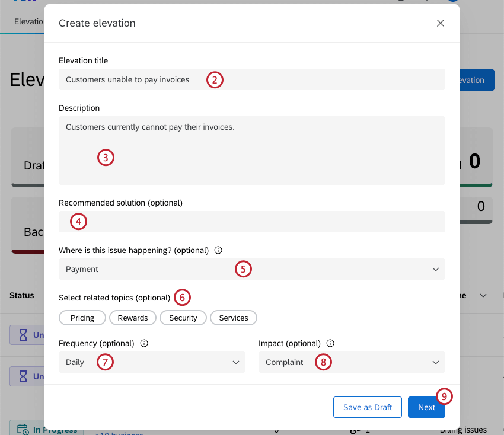
Task: Click the In Progress status chip in the background
Action: click(x=46, y=428)
